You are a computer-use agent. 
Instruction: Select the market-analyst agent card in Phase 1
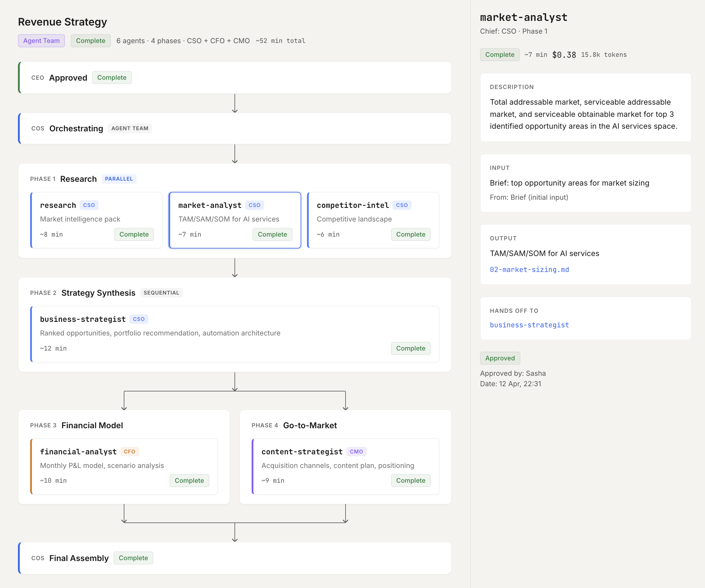point(235,220)
